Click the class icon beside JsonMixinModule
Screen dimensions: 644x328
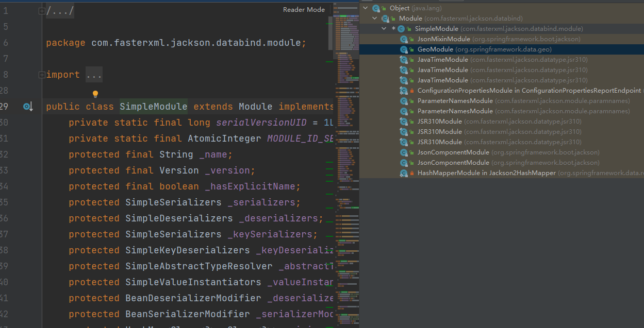404,39
